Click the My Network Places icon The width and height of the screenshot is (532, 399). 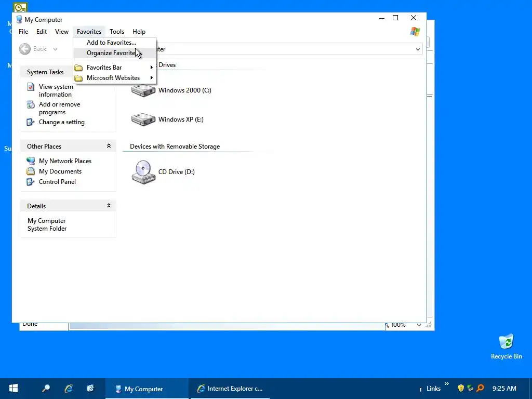click(x=31, y=161)
